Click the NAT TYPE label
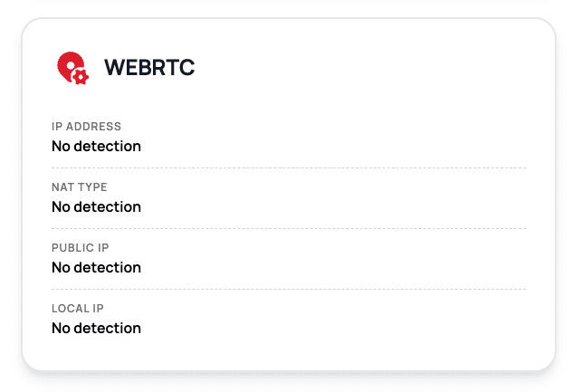This screenshot has width=582, height=392. 80,187
